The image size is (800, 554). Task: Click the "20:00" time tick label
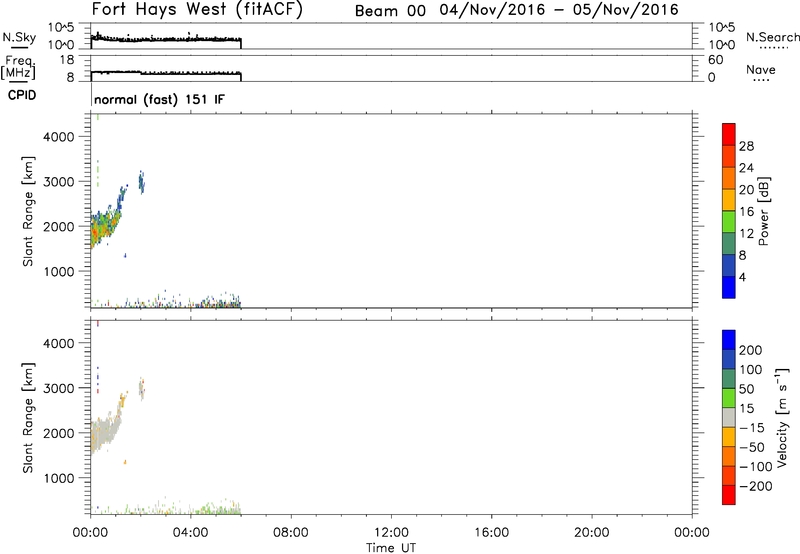pyautogui.click(x=591, y=533)
